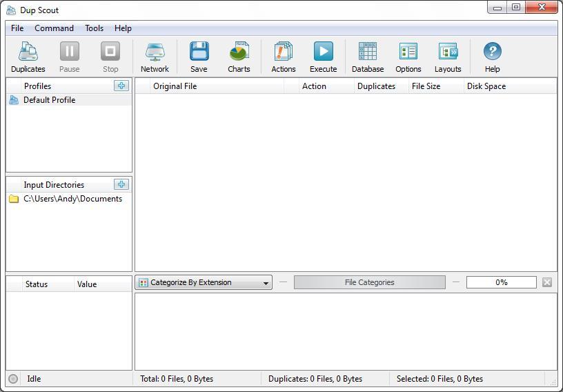
Task: Click the Status column header
Action: click(x=48, y=284)
